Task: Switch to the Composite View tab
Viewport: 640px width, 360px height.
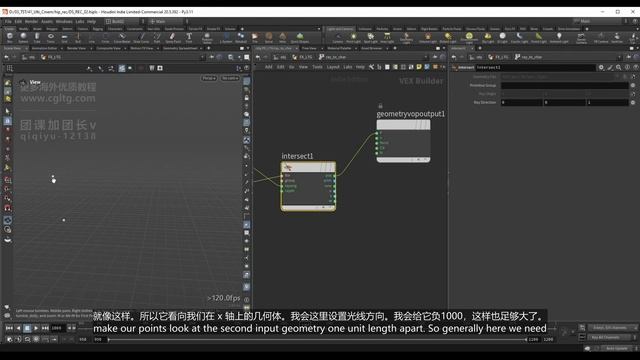Action: click(108, 48)
